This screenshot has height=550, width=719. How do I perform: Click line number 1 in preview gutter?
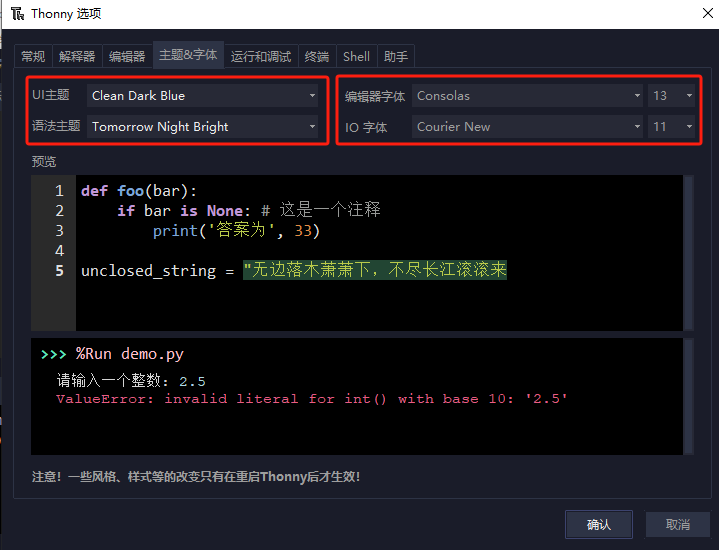point(60,191)
